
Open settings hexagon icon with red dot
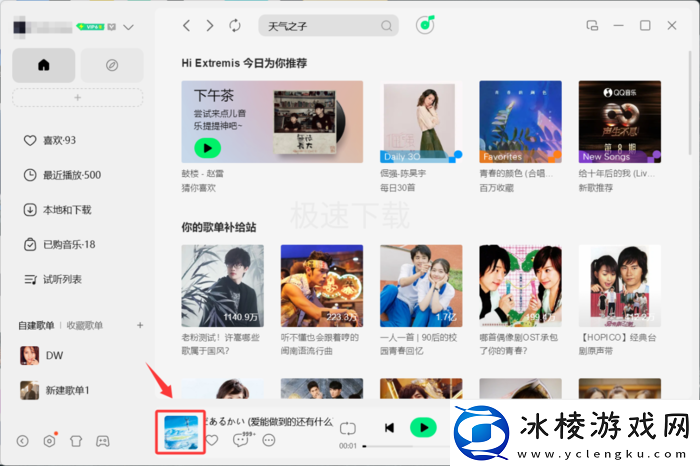pyautogui.click(x=50, y=441)
